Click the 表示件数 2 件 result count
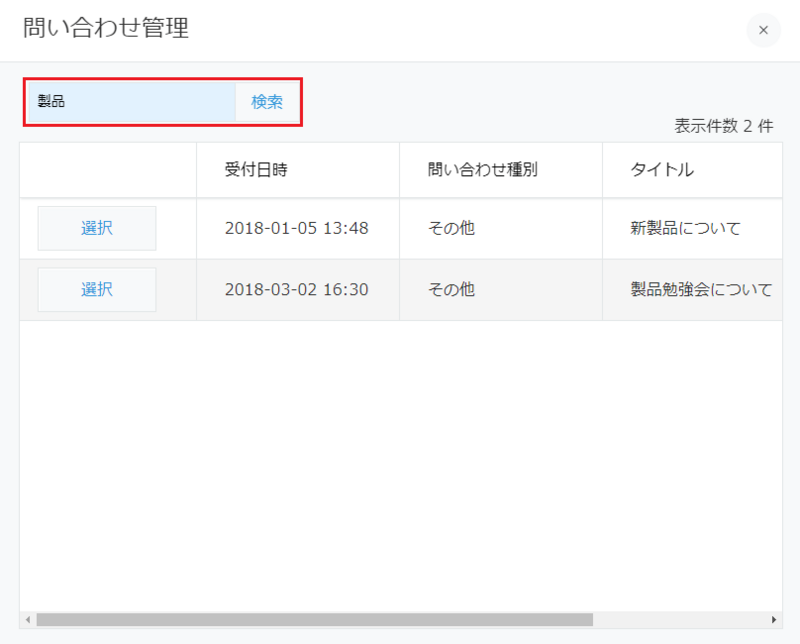This screenshot has height=644, width=800. pyautogui.click(x=723, y=126)
